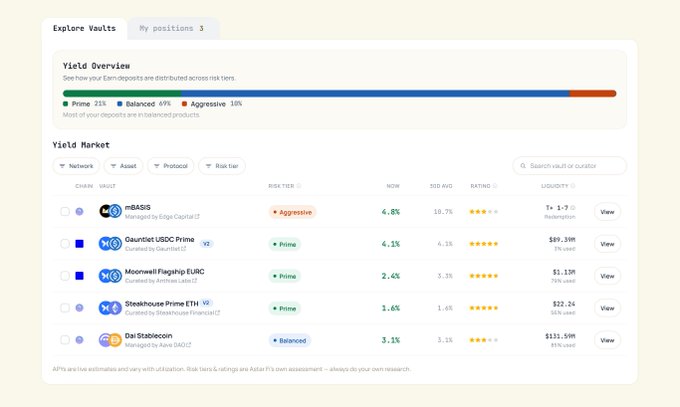Click the Rating column info icon
Screen dimensions: 680x407
tap(495, 186)
